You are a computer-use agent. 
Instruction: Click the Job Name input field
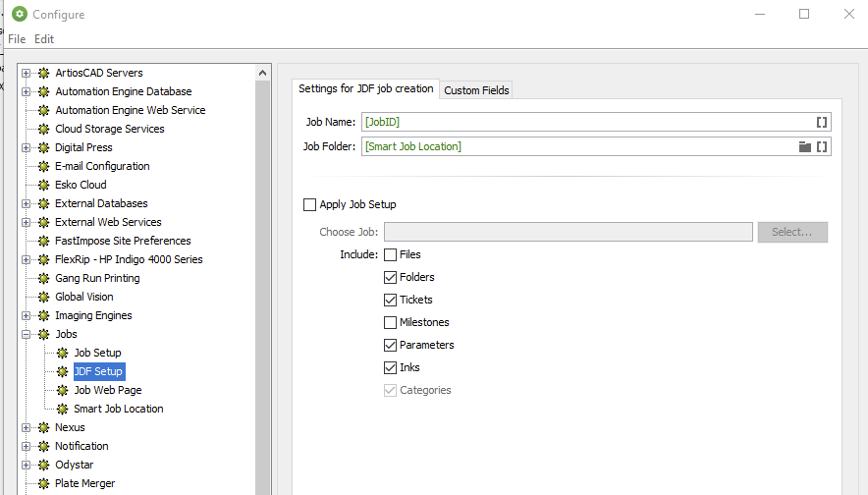(585, 122)
